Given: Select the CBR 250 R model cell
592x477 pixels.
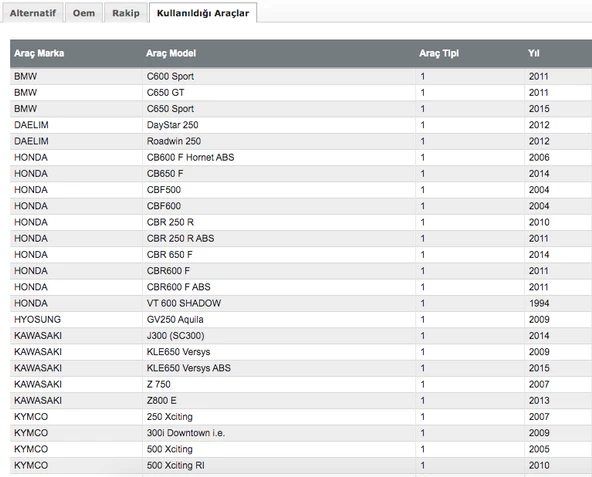Looking at the screenshot, I should [279, 222].
